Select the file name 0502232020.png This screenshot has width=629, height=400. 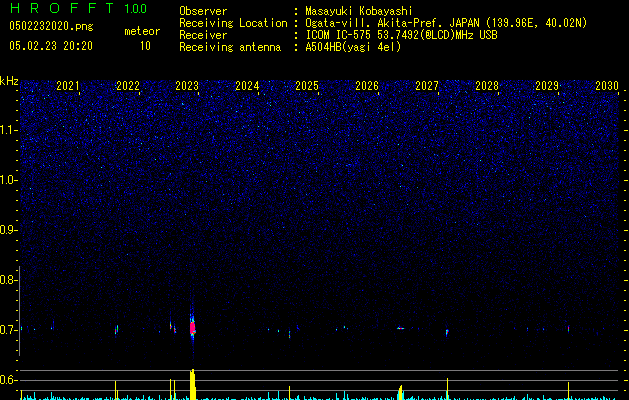pyautogui.click(x=51, y=26)
